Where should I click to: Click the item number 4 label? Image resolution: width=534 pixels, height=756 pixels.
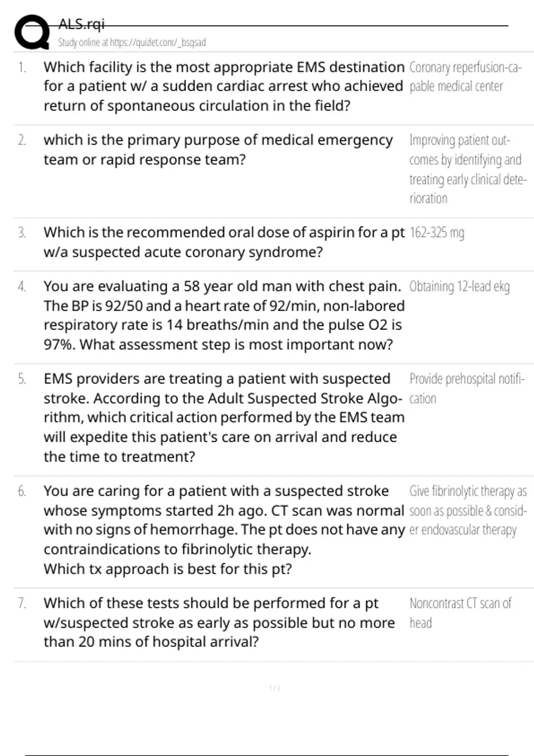click(x=22, y=287)
